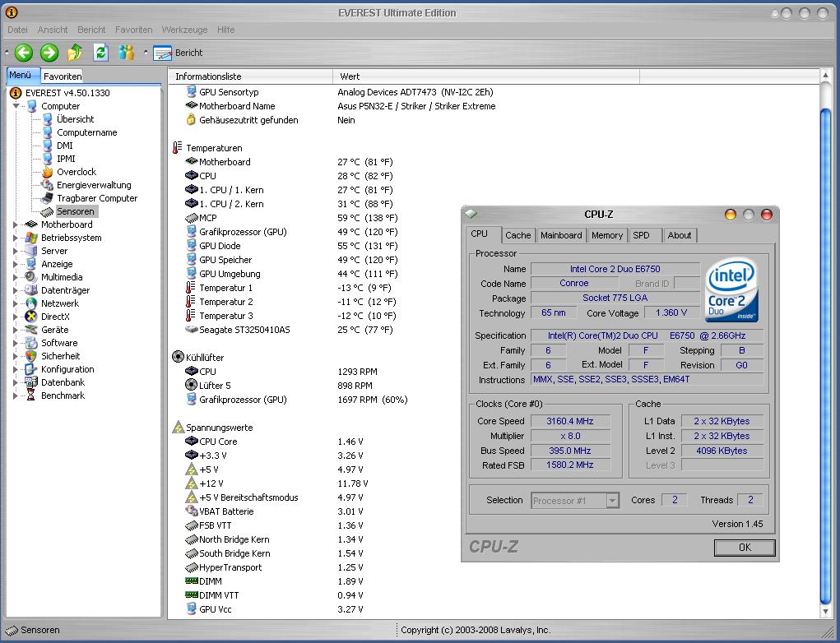Open the Bericht menu
The image size is (840, 643).
(x=91, y=30)
